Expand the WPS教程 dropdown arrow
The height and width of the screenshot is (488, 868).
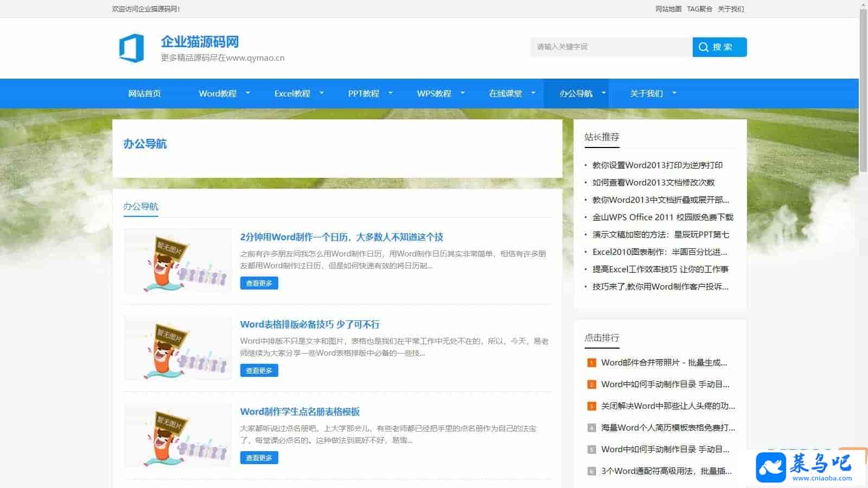click(x=463, y=93)
